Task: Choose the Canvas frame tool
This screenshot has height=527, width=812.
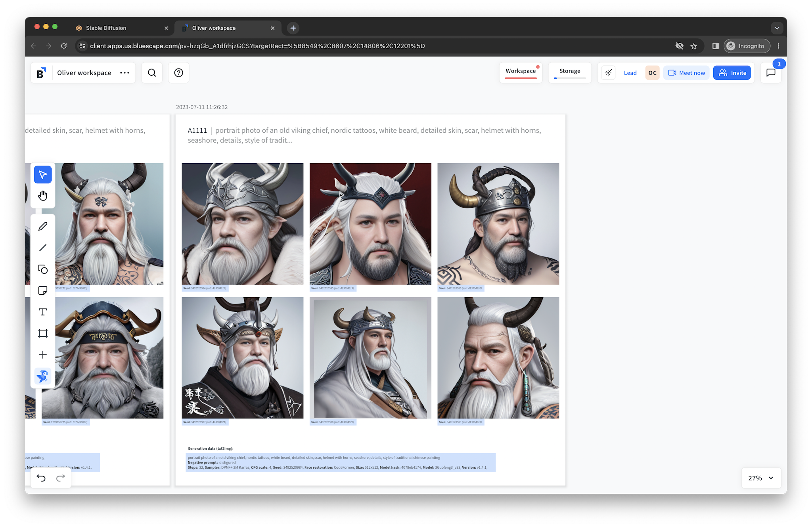Action: 43,333
